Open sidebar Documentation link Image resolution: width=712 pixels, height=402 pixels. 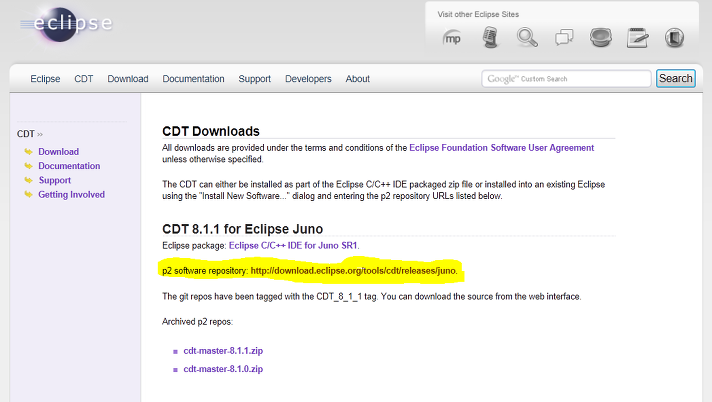click(69, 166)
